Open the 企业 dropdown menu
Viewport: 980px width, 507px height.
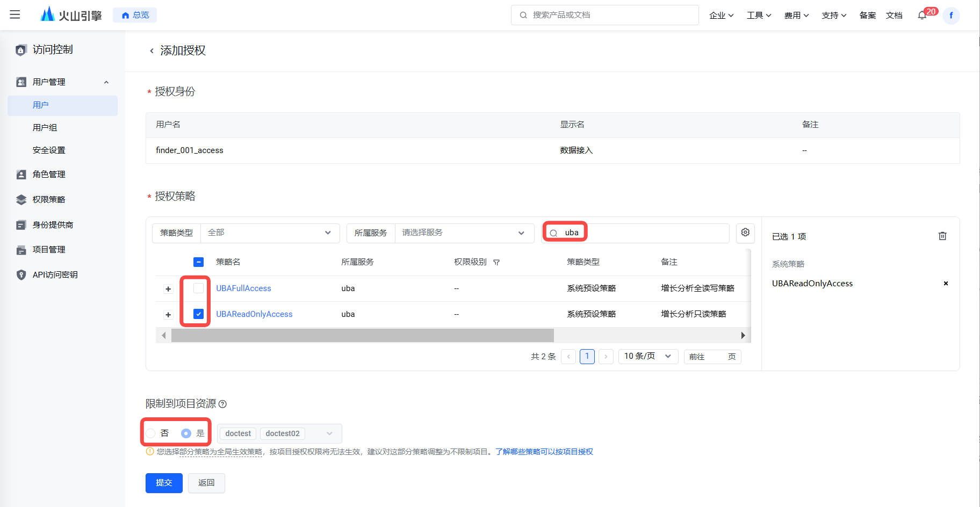point(721,16)
